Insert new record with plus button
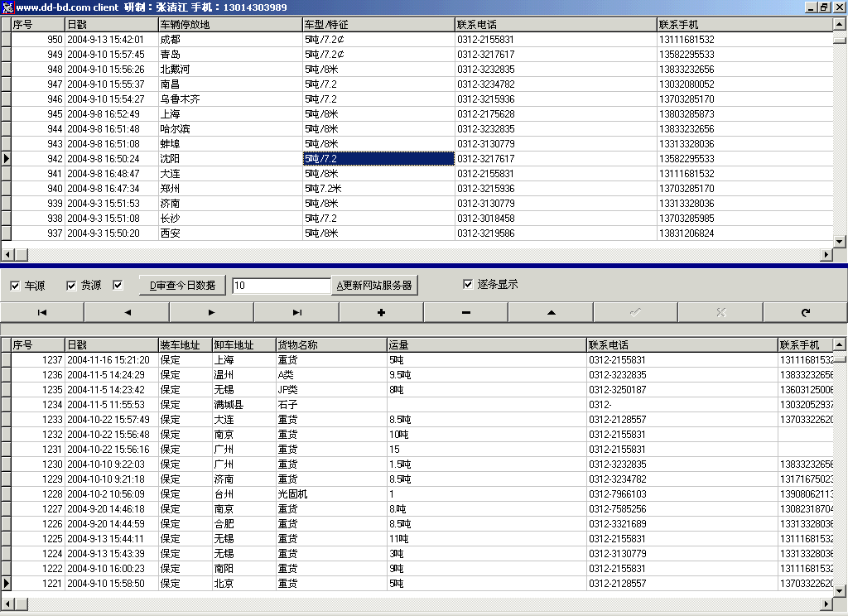 click(x=381, y=312)
